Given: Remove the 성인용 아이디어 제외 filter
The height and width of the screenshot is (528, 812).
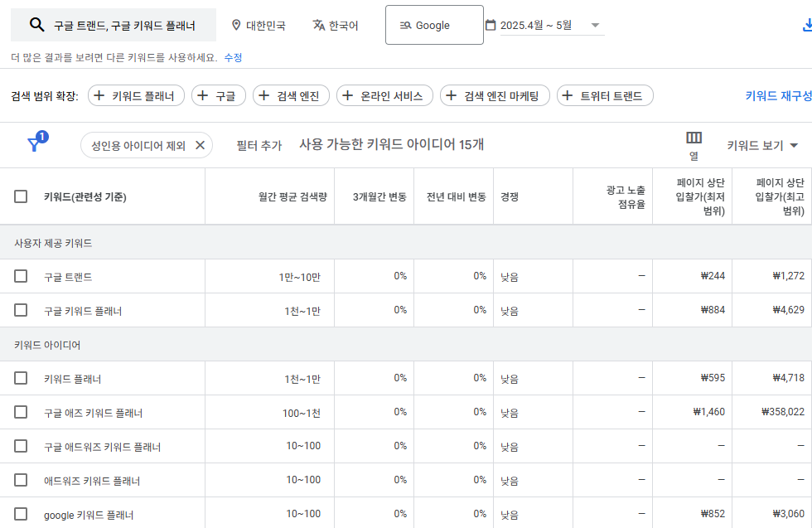Looking at the screenshot, I should pyautogui.click(x=200, y=146).
